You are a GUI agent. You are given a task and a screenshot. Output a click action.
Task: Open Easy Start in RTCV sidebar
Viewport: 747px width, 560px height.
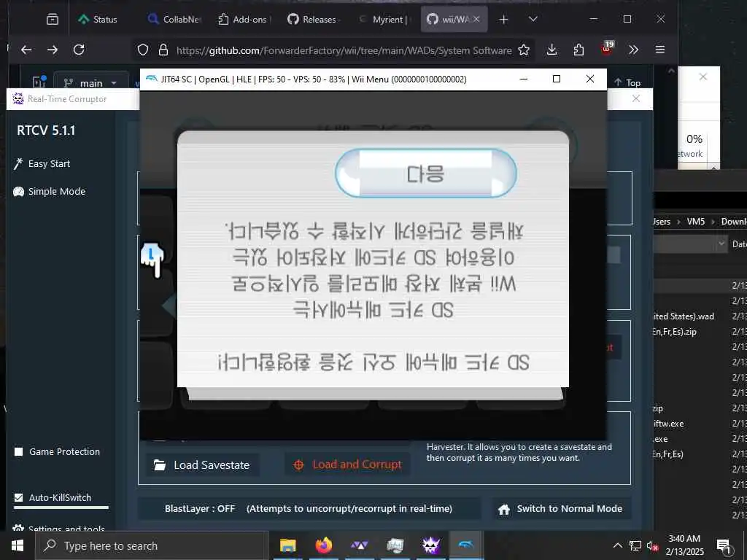pyautogui.click(x=42, y=164)
